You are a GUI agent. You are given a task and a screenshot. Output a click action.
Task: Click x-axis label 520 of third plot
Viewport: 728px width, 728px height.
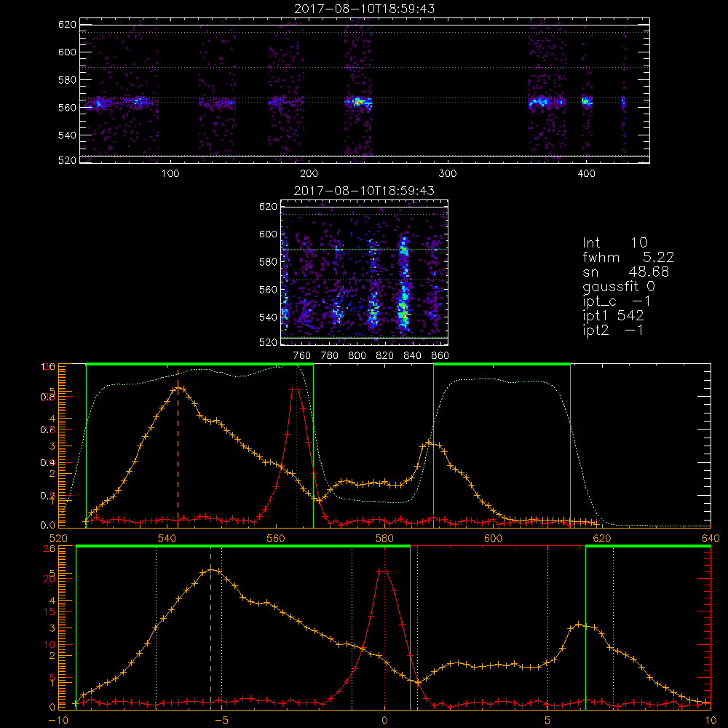(x=58, y=538)
